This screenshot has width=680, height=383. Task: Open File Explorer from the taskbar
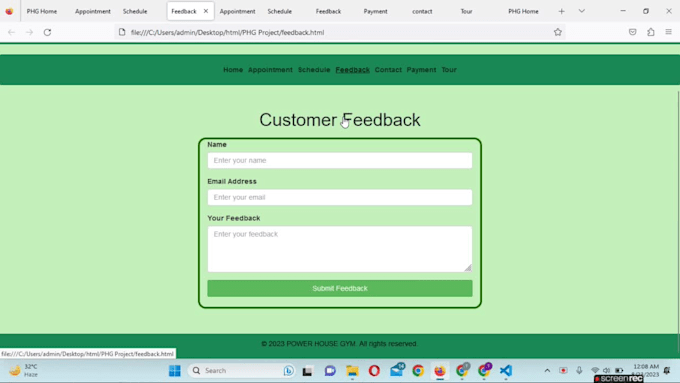352,371
